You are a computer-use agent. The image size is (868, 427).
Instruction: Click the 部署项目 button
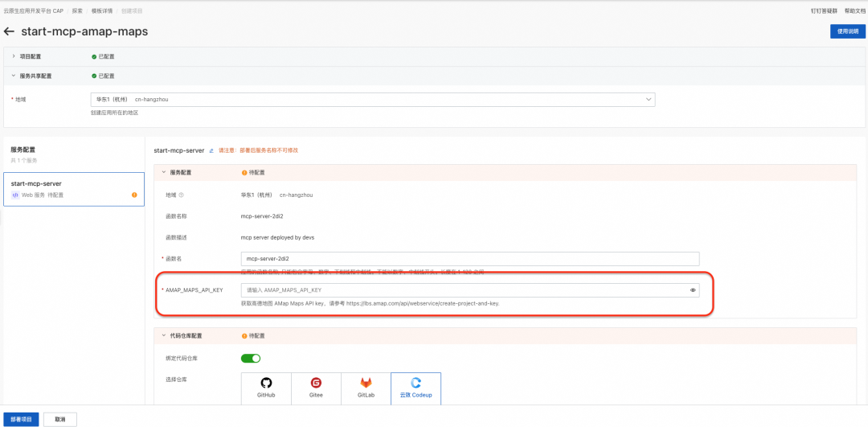point(21,419)
